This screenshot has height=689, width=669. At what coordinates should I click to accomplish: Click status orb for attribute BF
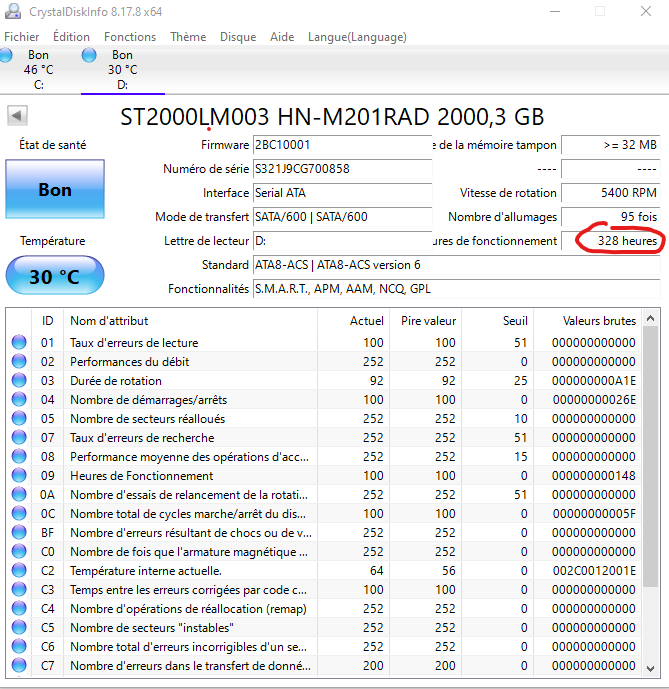coord(19,533)
